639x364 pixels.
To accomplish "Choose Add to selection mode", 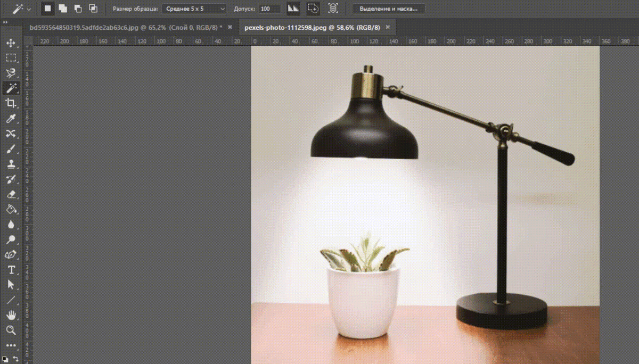I will 63,9.
